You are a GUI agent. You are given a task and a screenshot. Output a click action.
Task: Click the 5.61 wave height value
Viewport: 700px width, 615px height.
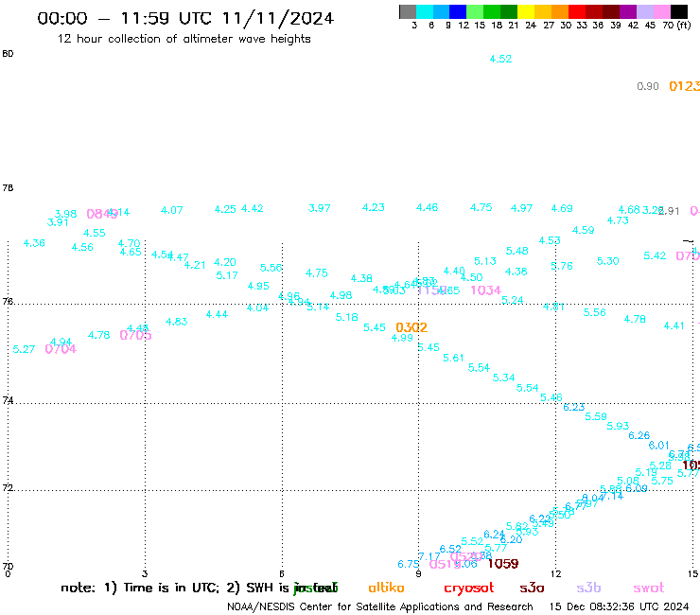[x=453, y=358]
